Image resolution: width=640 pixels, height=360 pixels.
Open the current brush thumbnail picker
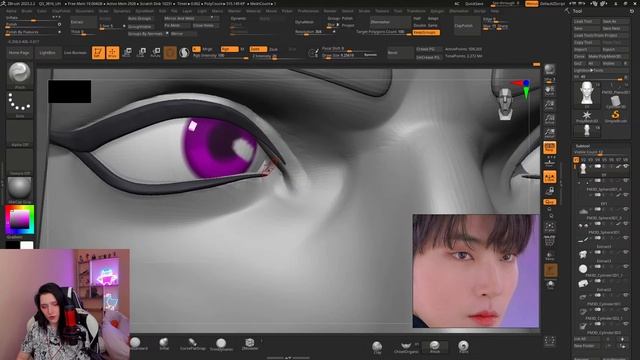(x=20, y=75)
